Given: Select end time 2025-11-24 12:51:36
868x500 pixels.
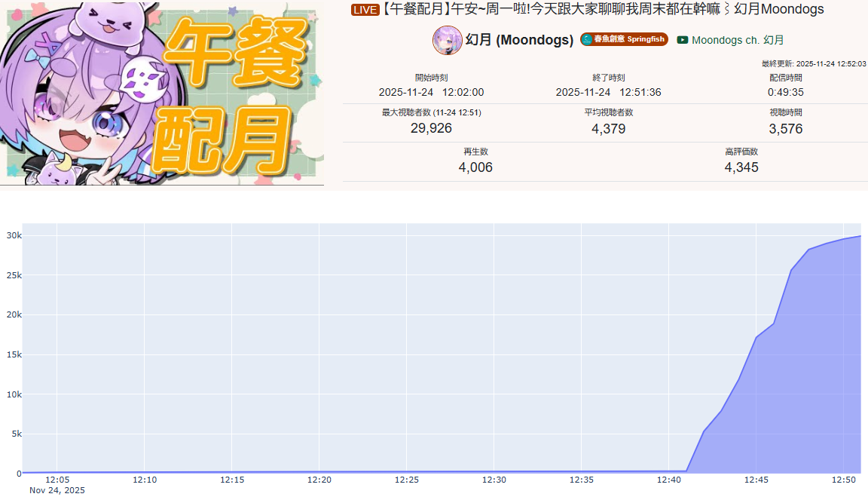Looking at the screenshot, I should 608,92.
